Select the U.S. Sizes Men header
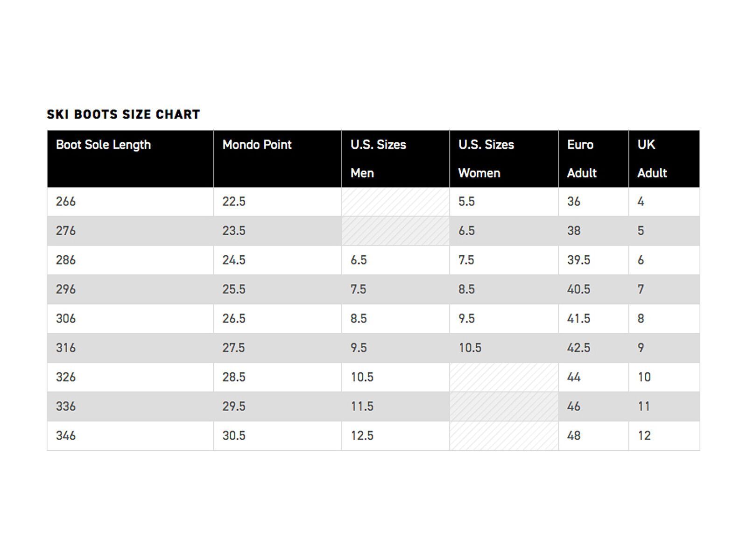 [378, 158]
